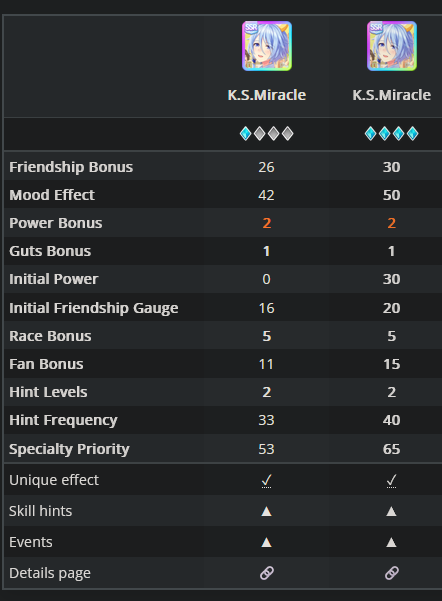Show unique effect checkmark for four-diamond card
Image resolution: width=442 pixels, height=601 pixels.
point(391,480)
